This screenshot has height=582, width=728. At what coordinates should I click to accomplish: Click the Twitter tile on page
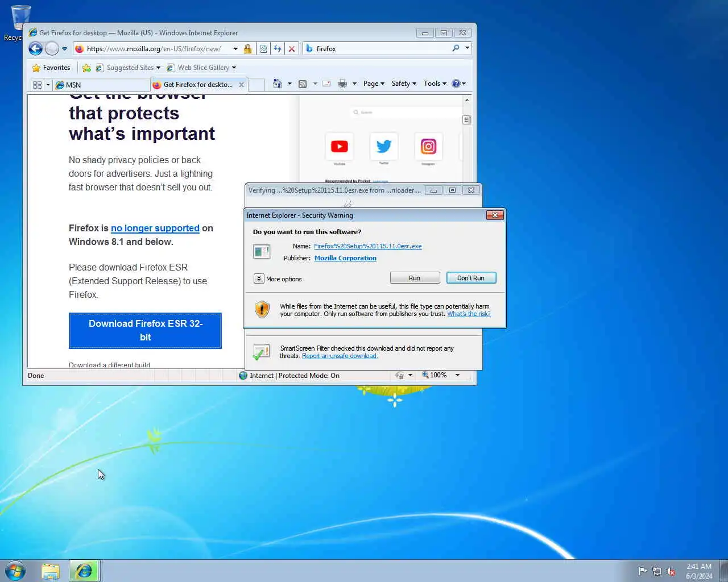(384, 147)
